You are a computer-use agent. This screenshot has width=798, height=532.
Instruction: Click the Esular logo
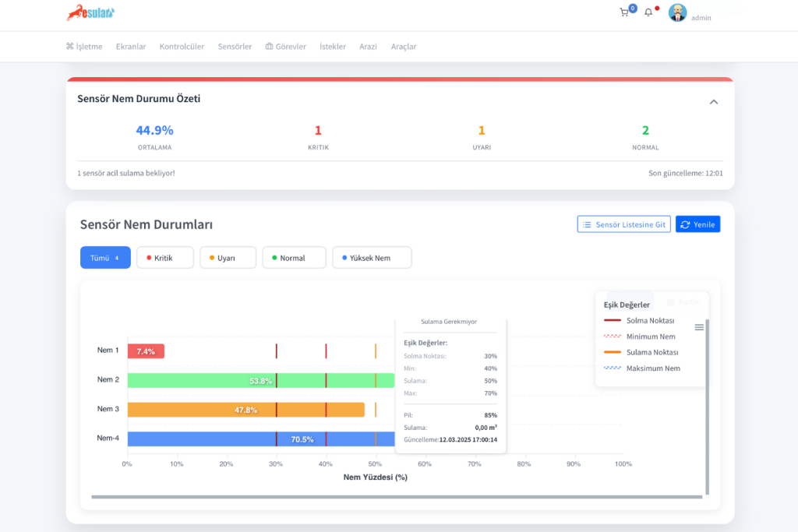90,12
